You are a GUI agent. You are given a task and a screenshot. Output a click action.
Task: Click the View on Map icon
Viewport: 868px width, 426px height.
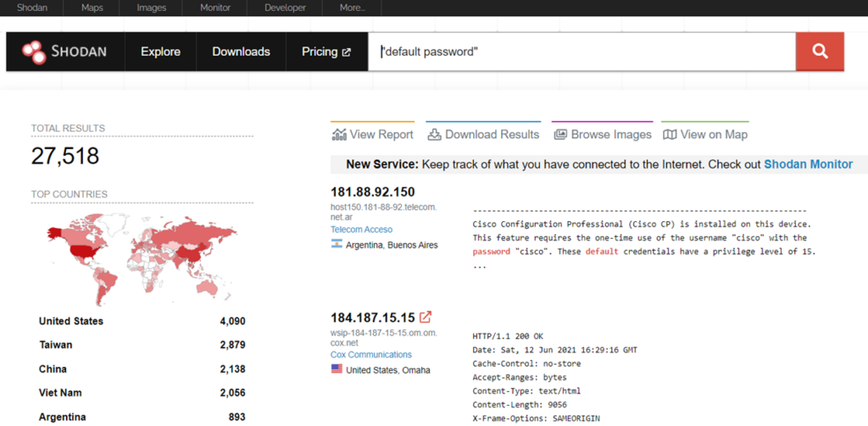point(670,135)
